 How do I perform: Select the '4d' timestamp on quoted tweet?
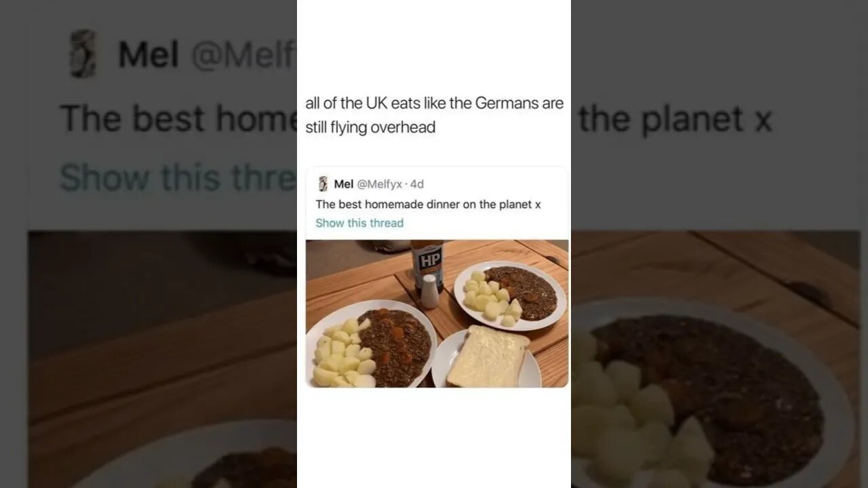point(417,184)
